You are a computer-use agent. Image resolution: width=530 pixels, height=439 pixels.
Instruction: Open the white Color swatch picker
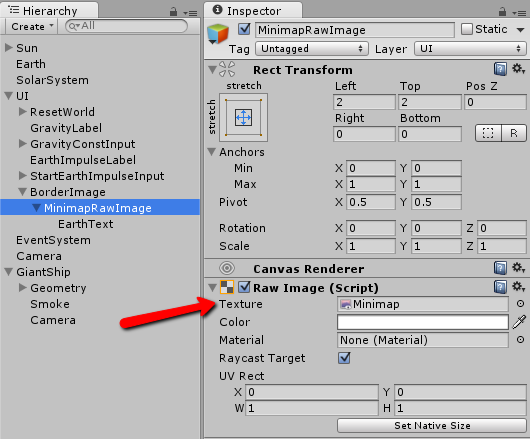pyautogui.click(x=423, y=322)
